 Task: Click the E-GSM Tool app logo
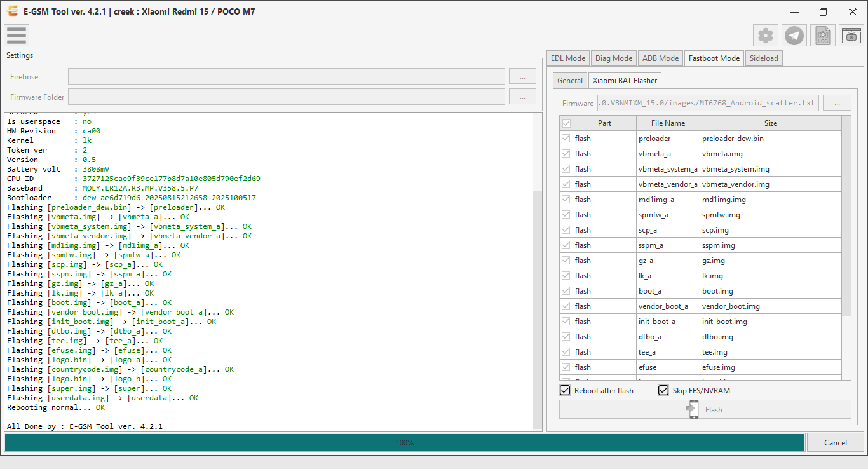12,11
